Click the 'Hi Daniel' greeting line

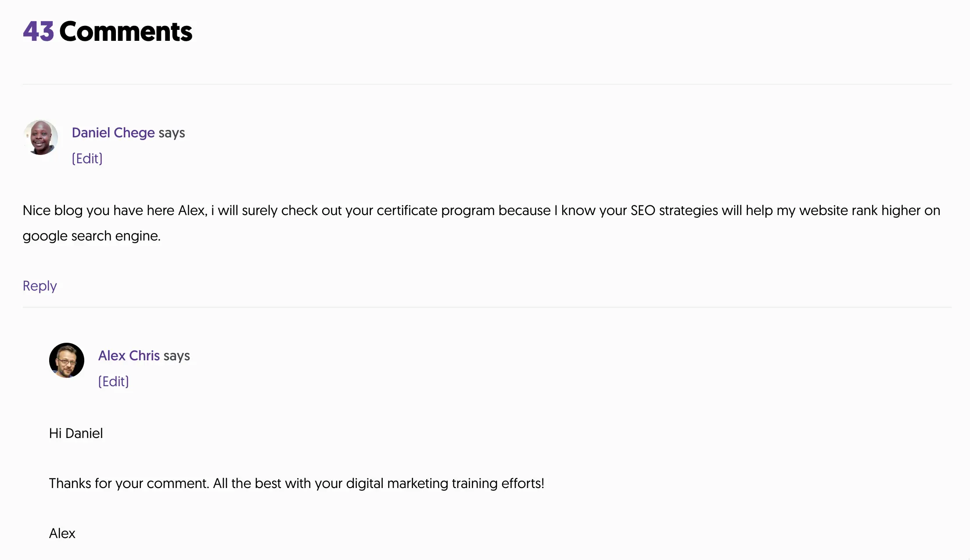pos(76,434)
